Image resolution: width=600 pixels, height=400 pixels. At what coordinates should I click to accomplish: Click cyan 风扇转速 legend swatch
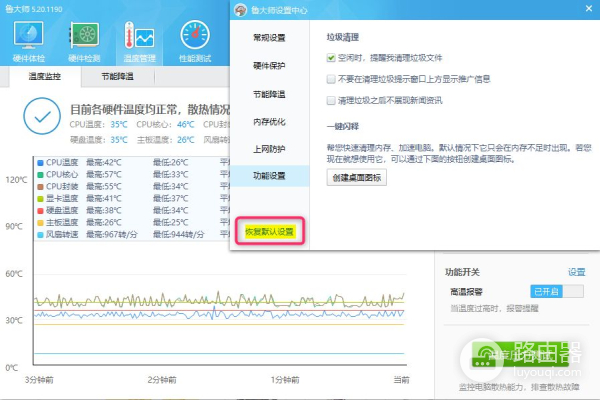pyautogui.click(x=40, y=235)
